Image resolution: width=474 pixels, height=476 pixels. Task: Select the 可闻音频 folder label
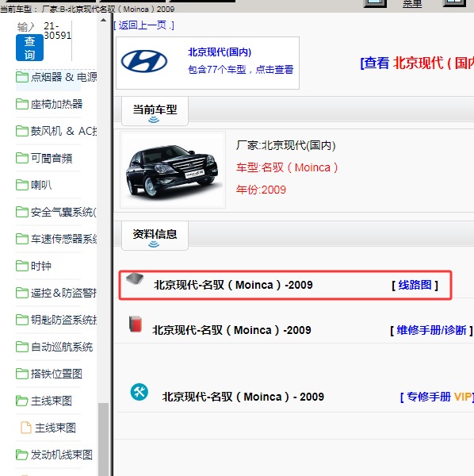click(x=52, y=158)
